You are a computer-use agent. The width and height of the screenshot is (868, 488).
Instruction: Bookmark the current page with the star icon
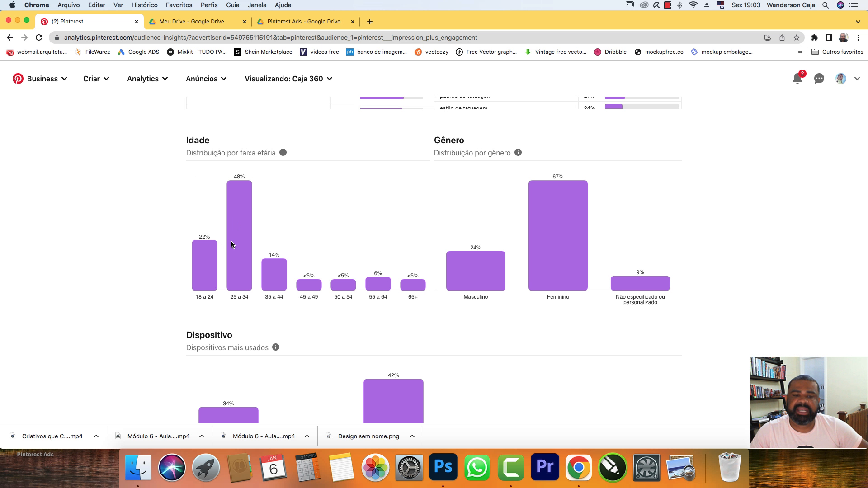[x=796, y=38]
